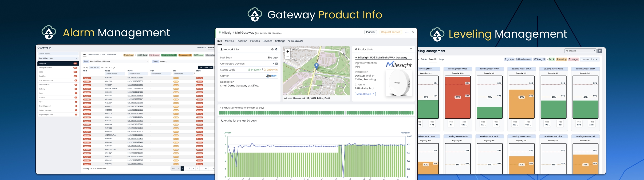Click the Network Info settings gear icon
This screenshot has height=180, width=644.
pos(276,49)
